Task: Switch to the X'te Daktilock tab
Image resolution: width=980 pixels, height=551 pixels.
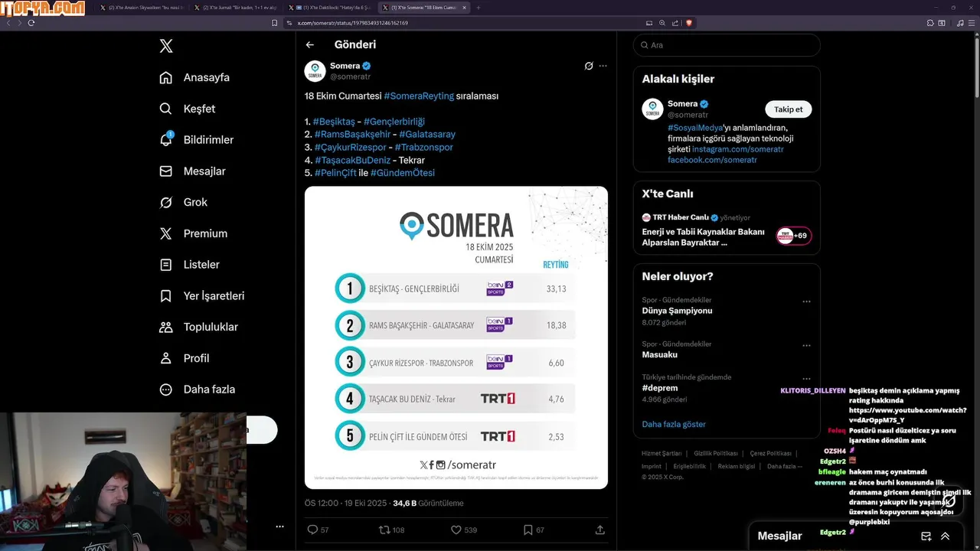Action: tap(332, 8)
